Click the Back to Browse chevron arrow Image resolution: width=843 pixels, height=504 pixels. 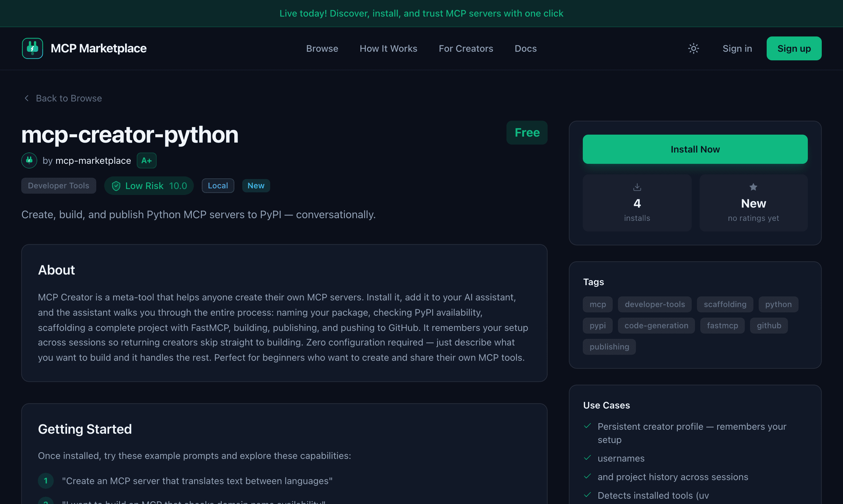coord(27,98)
